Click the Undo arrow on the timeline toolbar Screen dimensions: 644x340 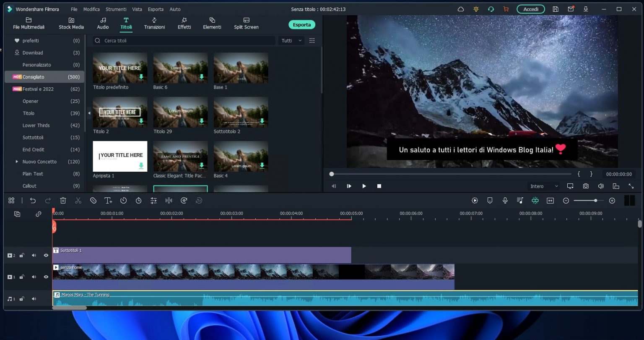(33, 200)
